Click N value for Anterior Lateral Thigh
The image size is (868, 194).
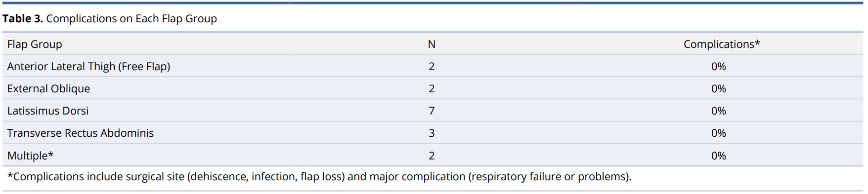[x=432, y=67]
